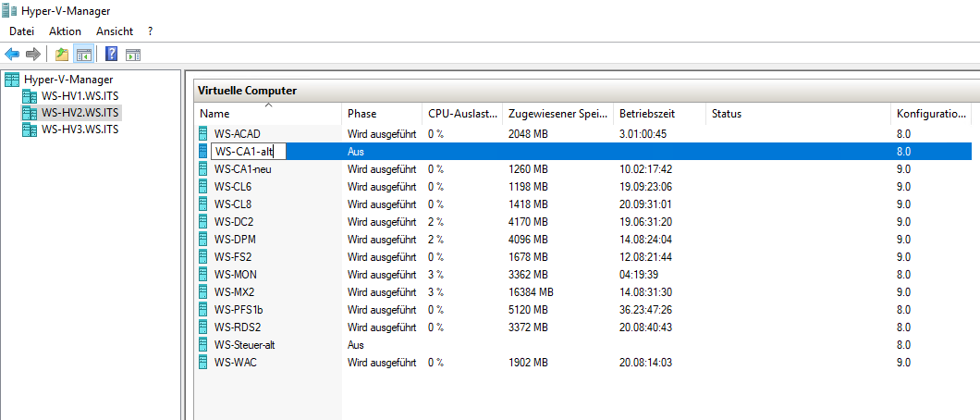Image resolution: width=980 pixels, height=420 pixels.
Task: Click the VM icon of WS-FS2
Action: click(x=202, y=256)
